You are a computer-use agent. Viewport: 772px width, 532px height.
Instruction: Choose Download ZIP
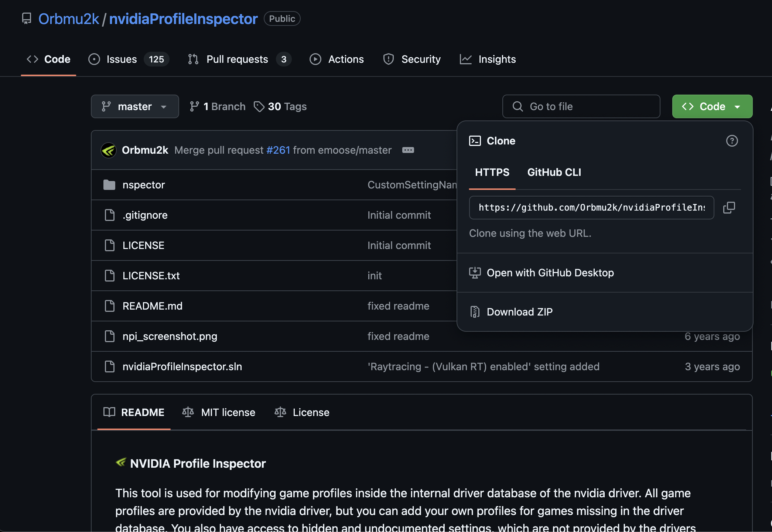click(x=605, y=312)
